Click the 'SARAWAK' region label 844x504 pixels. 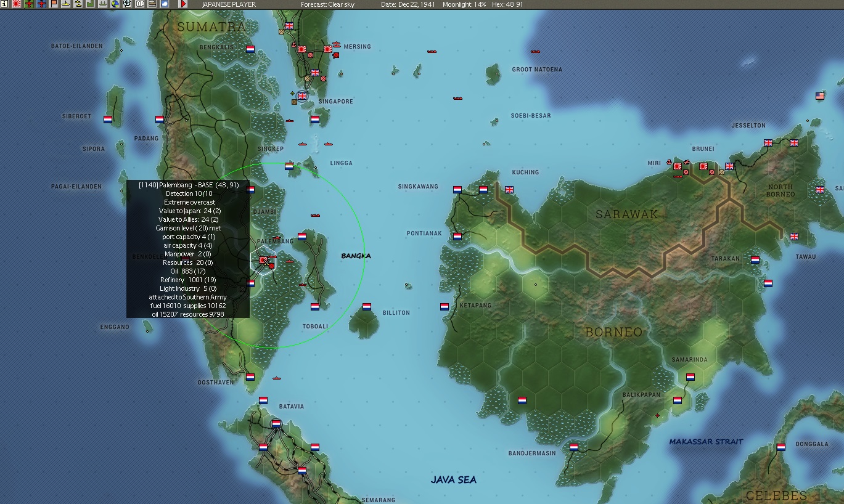click(627, 214)
